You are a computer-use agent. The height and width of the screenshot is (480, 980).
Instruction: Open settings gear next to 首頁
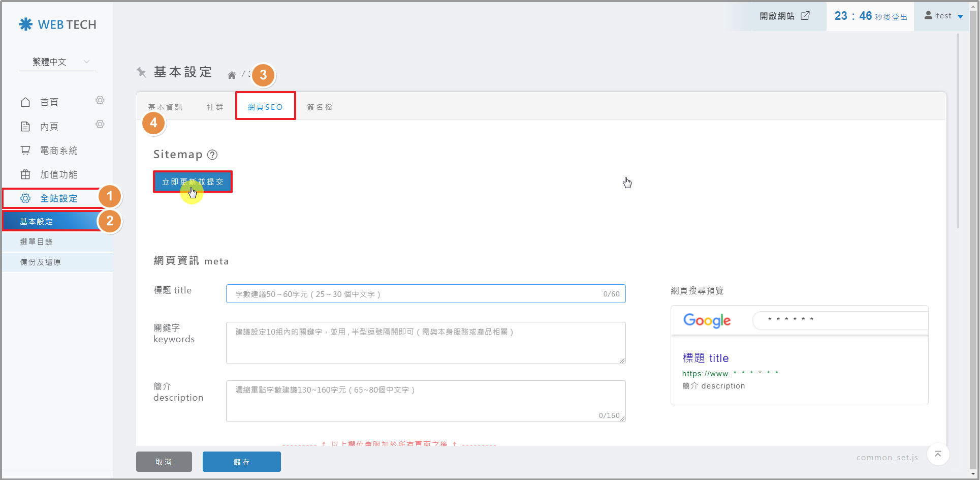[100, 101]
